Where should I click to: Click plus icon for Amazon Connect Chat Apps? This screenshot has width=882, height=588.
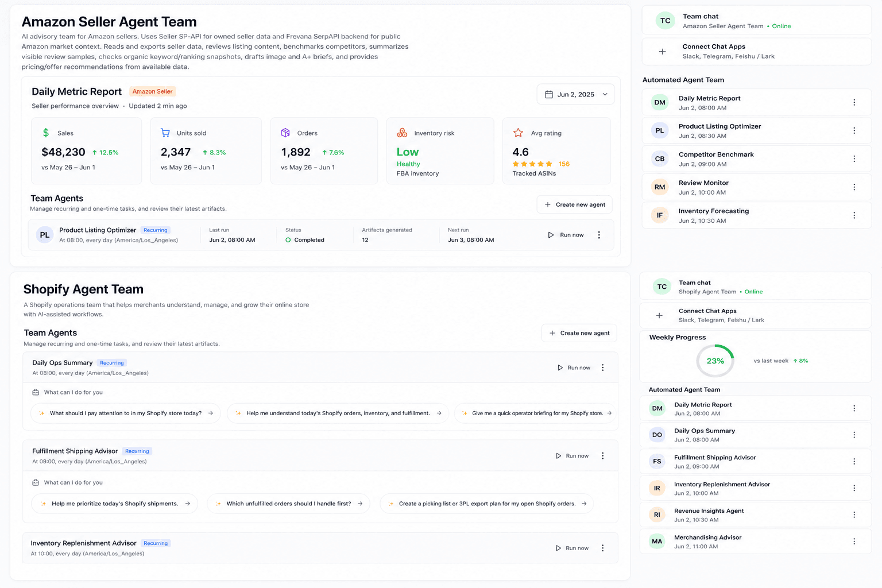(x=662, y=52)
